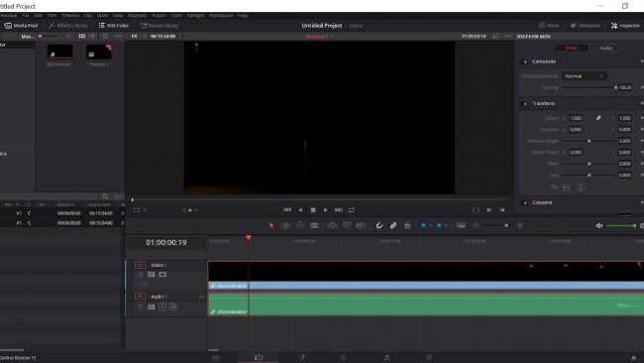Viewport: 644px width, 363px height.
Task: Open the viewer zoom Fit dropdown
Action: [139, 36]
